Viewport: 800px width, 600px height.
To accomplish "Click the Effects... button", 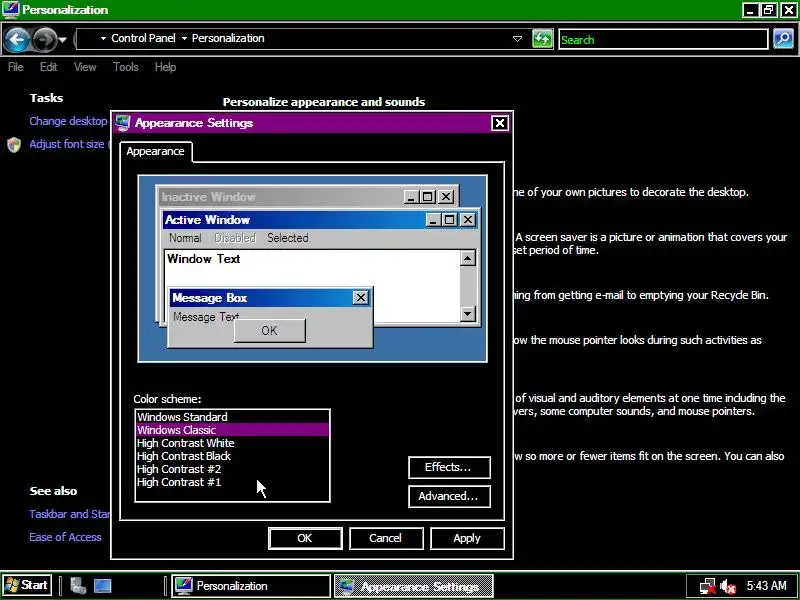I will [x=449, y=467].
